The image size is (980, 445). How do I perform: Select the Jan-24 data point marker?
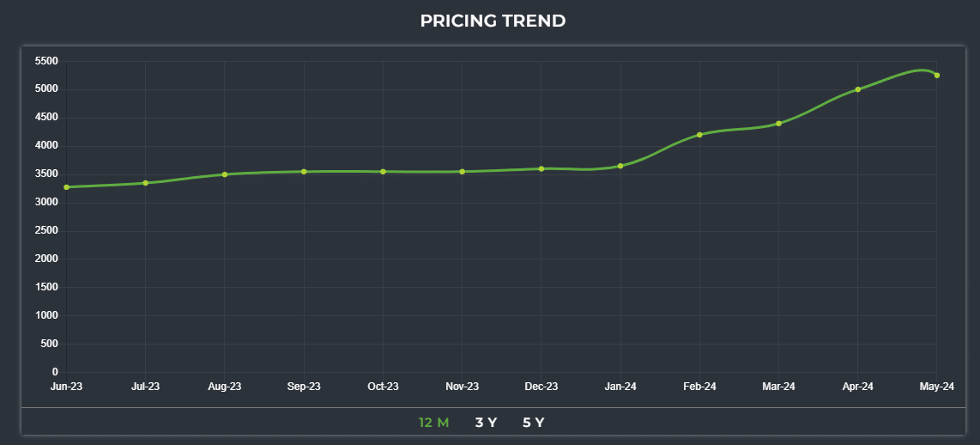620,166
